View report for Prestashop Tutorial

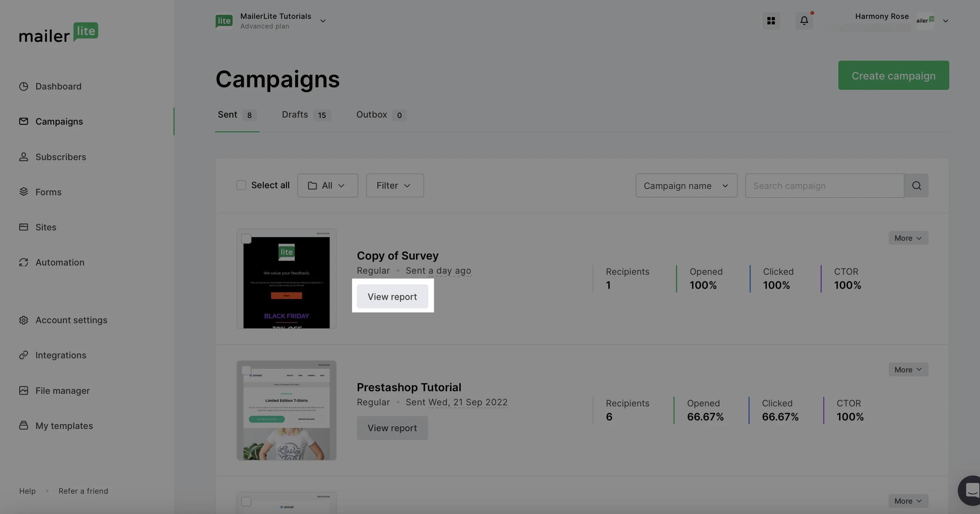click(x=392, y=428)
